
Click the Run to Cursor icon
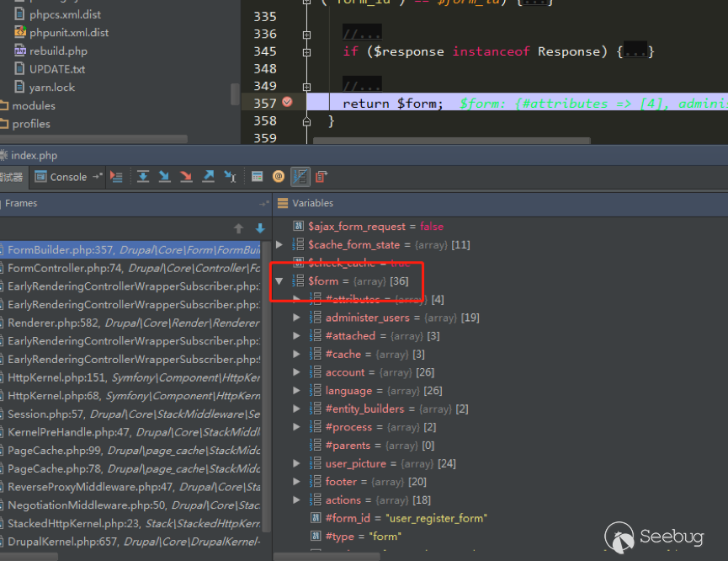point(230,177)
